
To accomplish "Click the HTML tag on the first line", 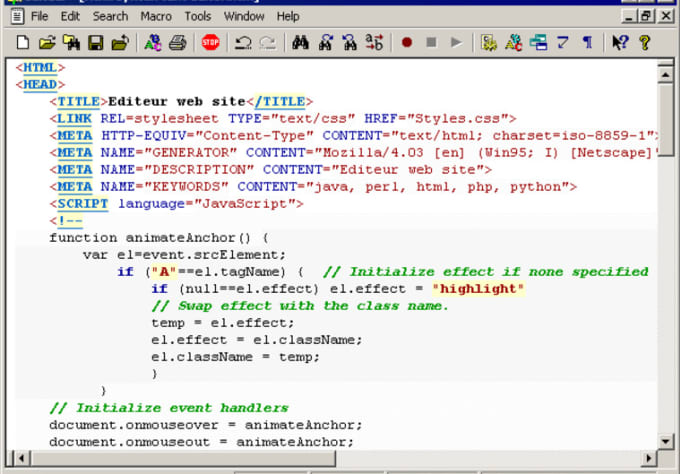I will coord(40,68).
